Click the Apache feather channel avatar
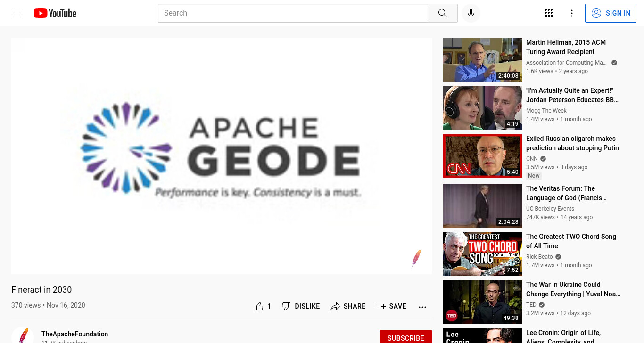The width and height of the screenshot is (644, 343). (x=23, y=335)
